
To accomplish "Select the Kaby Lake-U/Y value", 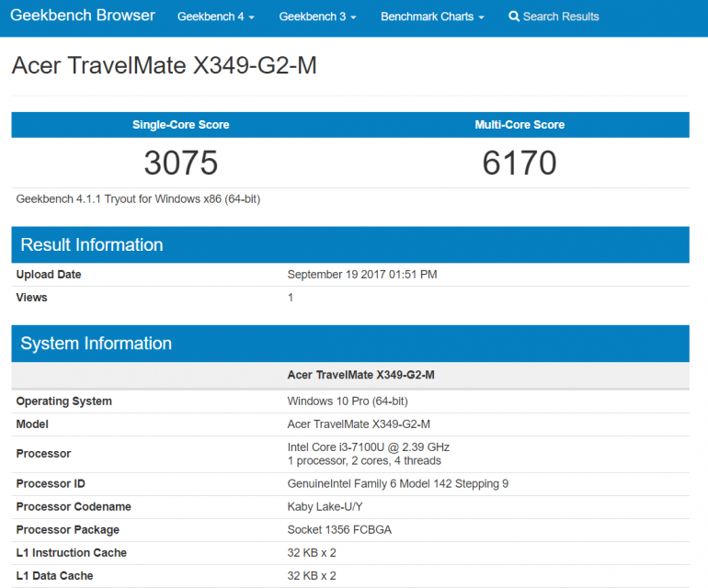I will tap(325, 507).
